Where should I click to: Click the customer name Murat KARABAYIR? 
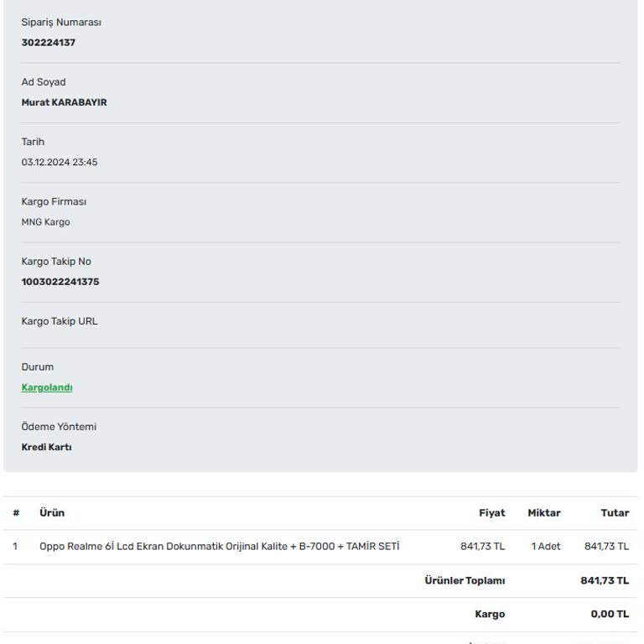pyautogui.click(x=64, y=102)
